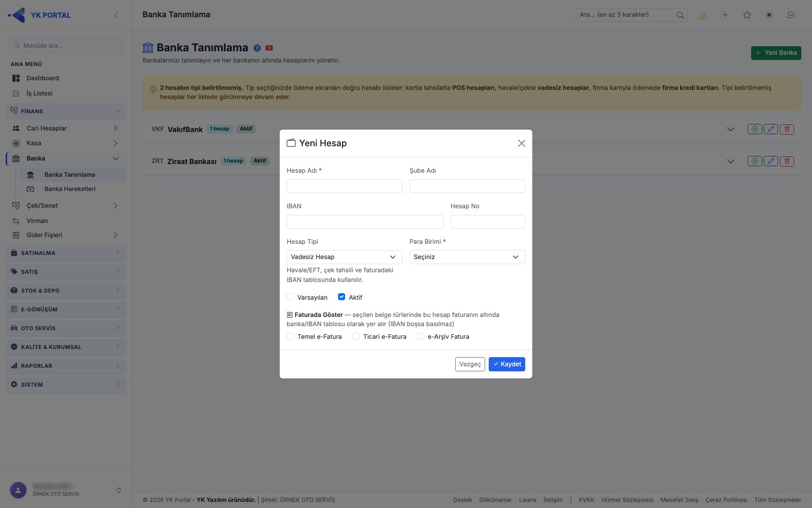Click the YK Portal logo
The image size is (812, 508).
click(40, 15)
